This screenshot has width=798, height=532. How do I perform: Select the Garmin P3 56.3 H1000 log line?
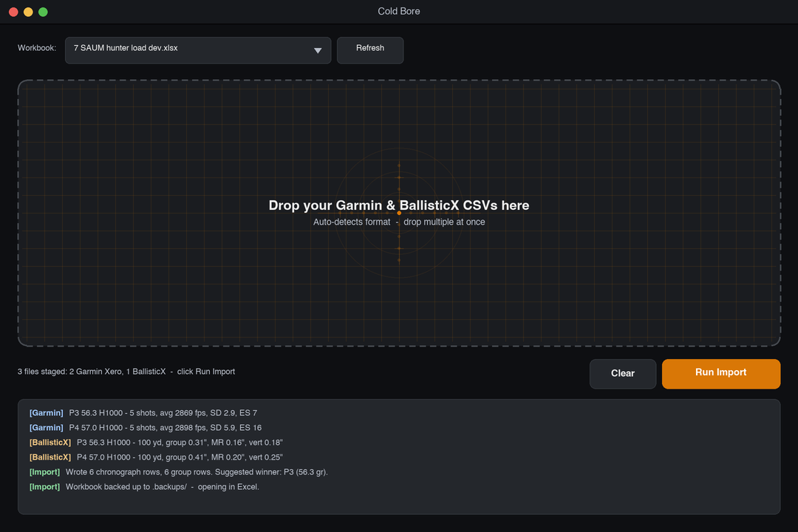click(143, 413)
